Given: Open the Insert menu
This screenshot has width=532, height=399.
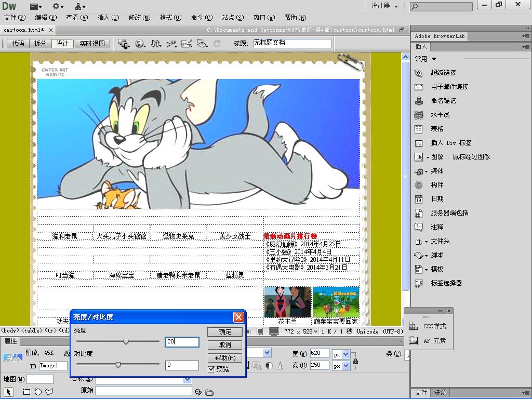Looking at the screenshot, I should [x=108, y=18].
